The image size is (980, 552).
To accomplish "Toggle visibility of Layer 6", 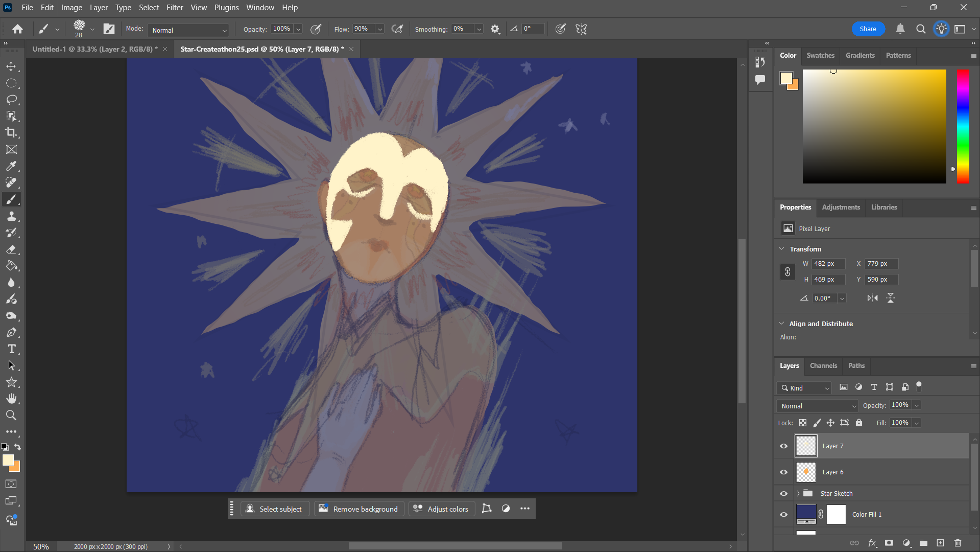I will 783,472.
